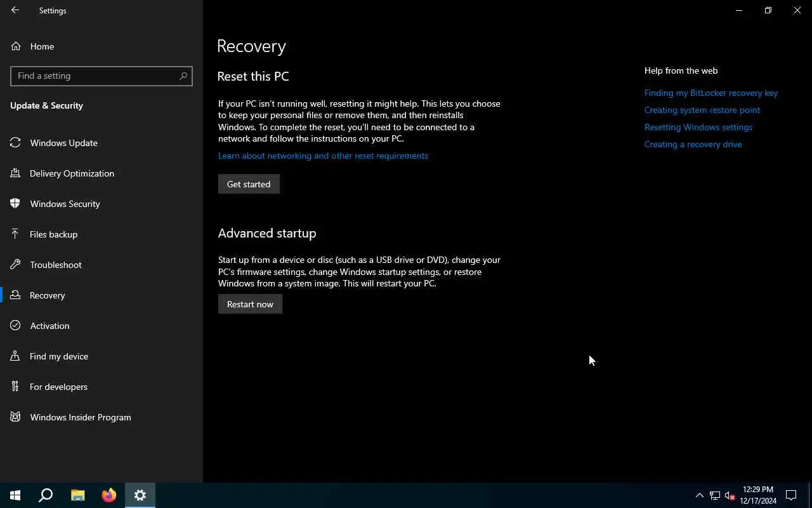Launch Firefox from taskbar
This screenshot has height=508, width=812.
tap(108, 495)
